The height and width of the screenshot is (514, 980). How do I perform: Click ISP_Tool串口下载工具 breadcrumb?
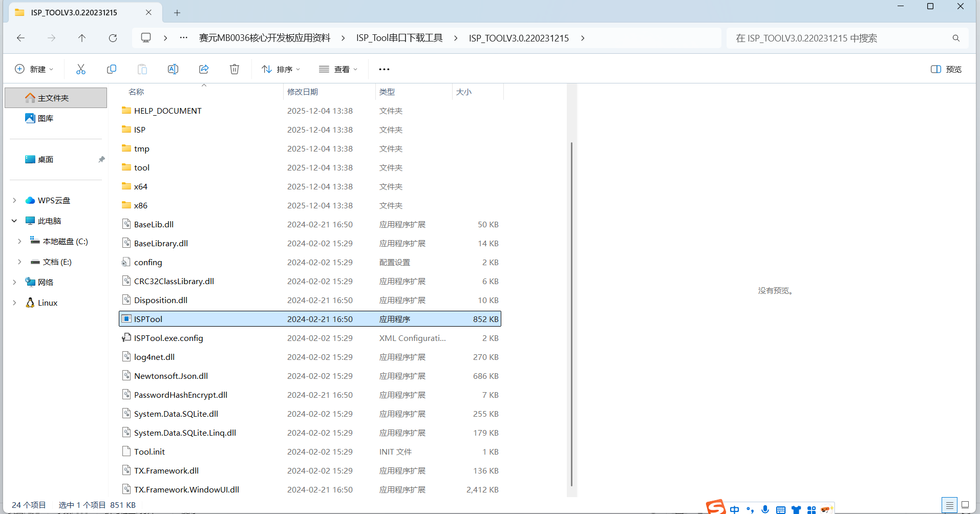(399, 38)
